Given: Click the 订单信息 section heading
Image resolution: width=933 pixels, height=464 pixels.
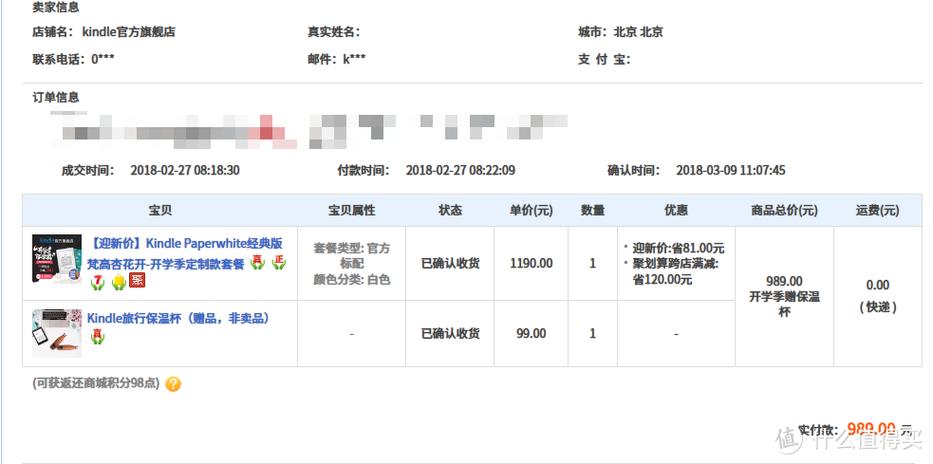Looking at the screenshot, I should coord(55,98).
